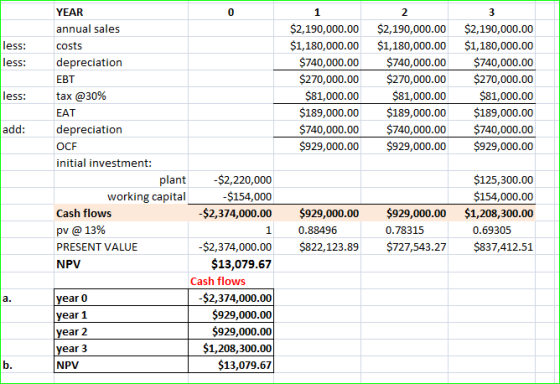Select discount factor 0.88496
This screenshot has width=560, height=384.
pyautogui.click(x=318, y=230)
